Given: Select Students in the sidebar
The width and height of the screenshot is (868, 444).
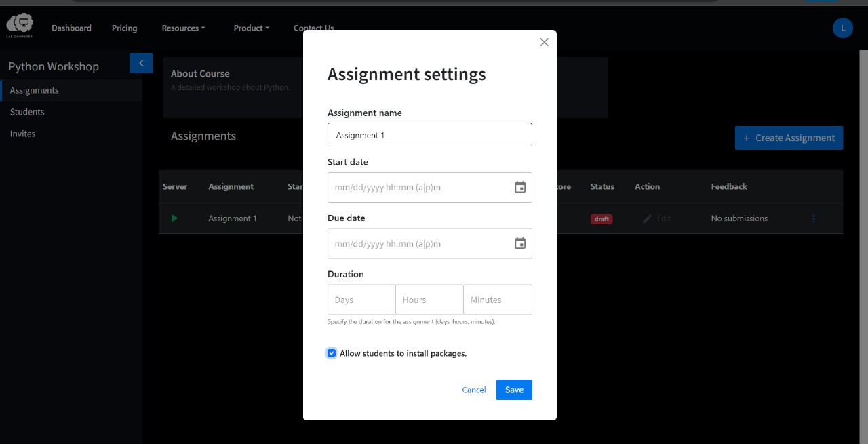Looking at the screenshot, I should coord(72,112).
